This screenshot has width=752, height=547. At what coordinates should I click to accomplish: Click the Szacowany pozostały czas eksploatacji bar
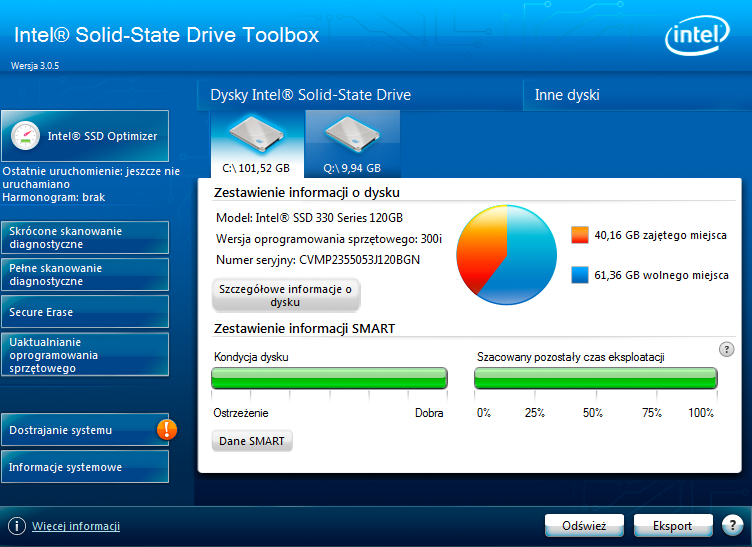pyautogui.click(x=596, y=378)
